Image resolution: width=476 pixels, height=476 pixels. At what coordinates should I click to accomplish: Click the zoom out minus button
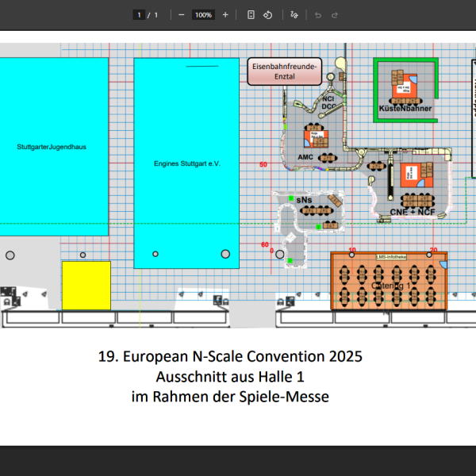click(x=181, y=15)
